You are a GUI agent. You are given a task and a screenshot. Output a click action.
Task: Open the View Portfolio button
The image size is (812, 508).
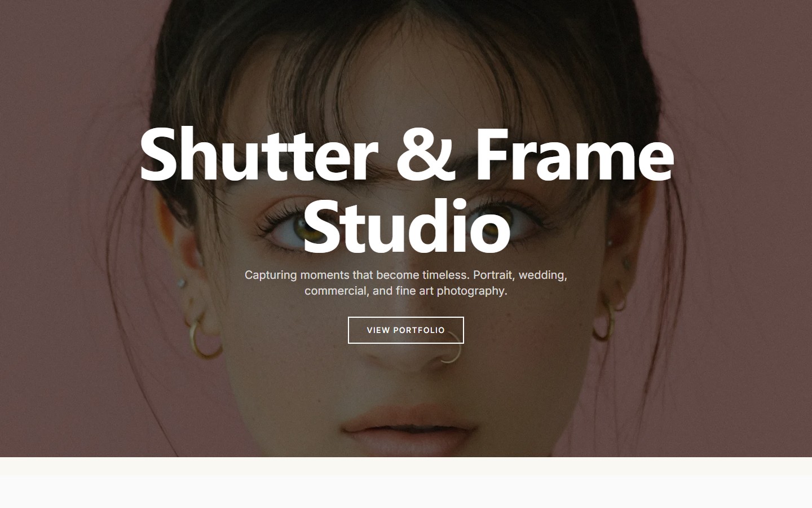(406, 330)
